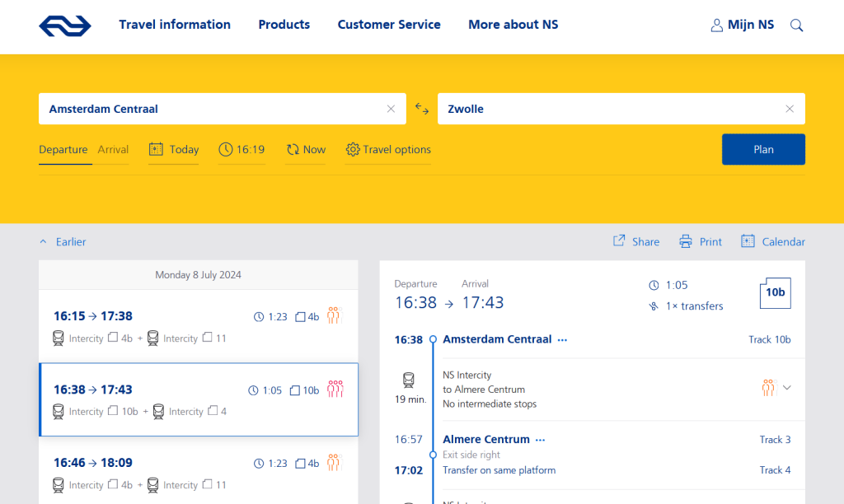Expand the NS Intercity to Almere Centrum details
The image size is (844, 504).
coord(786,388)
